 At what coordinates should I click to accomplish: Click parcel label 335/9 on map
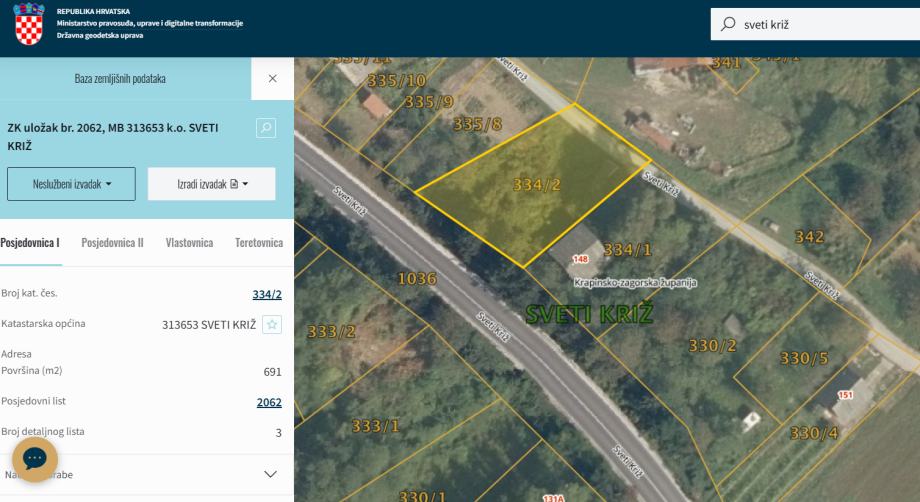[429, 102]
